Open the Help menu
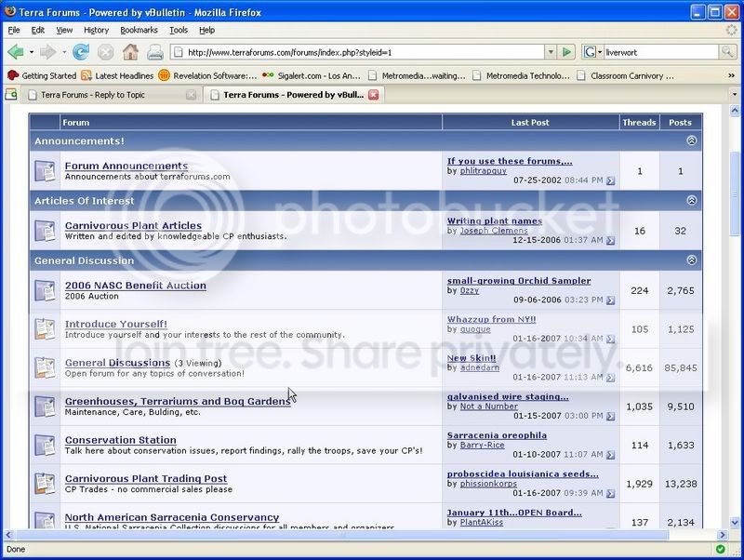This screenshot has height=560, width=744. 206,30
